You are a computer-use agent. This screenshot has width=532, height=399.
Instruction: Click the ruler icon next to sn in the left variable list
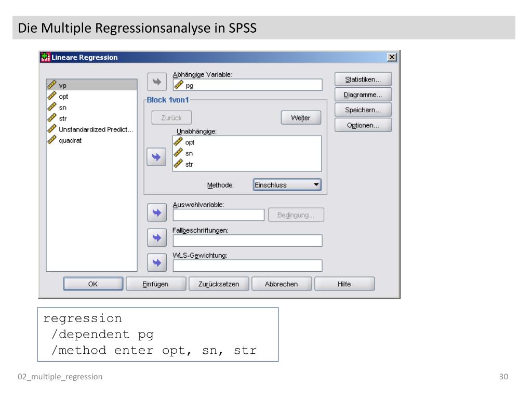52,107
